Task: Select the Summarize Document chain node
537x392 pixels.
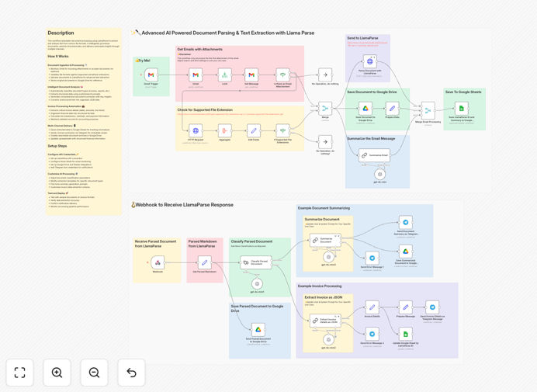Action: click(325, 240)
